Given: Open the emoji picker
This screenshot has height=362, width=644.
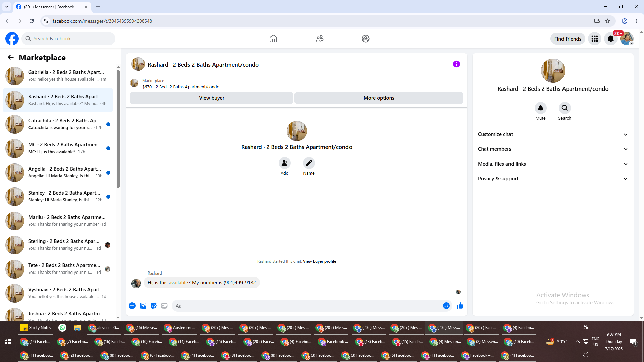Looking at the screenshot, I should [446, 306].
